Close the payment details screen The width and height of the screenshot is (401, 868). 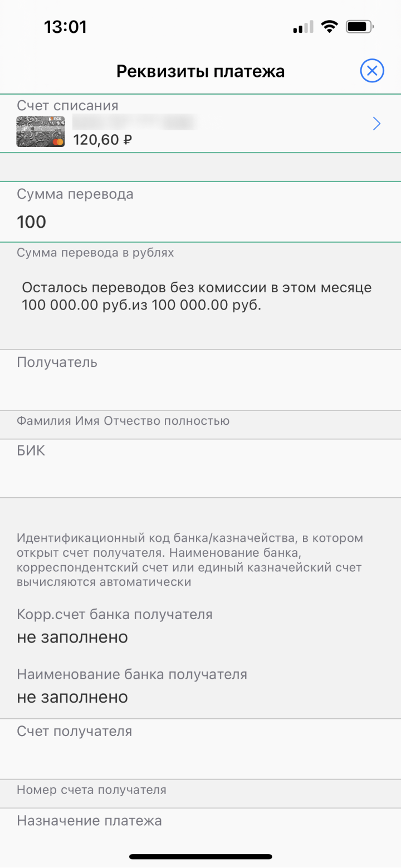click(x=372, y=71)
